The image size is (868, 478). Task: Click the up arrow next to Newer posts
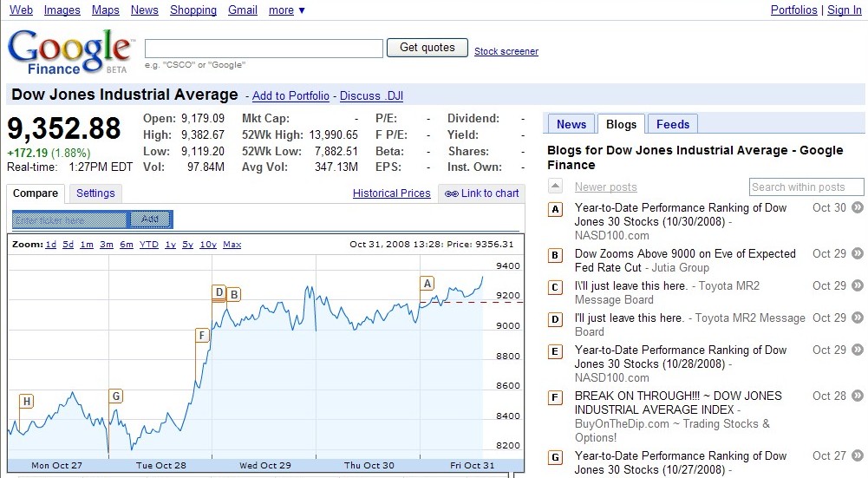555,187
